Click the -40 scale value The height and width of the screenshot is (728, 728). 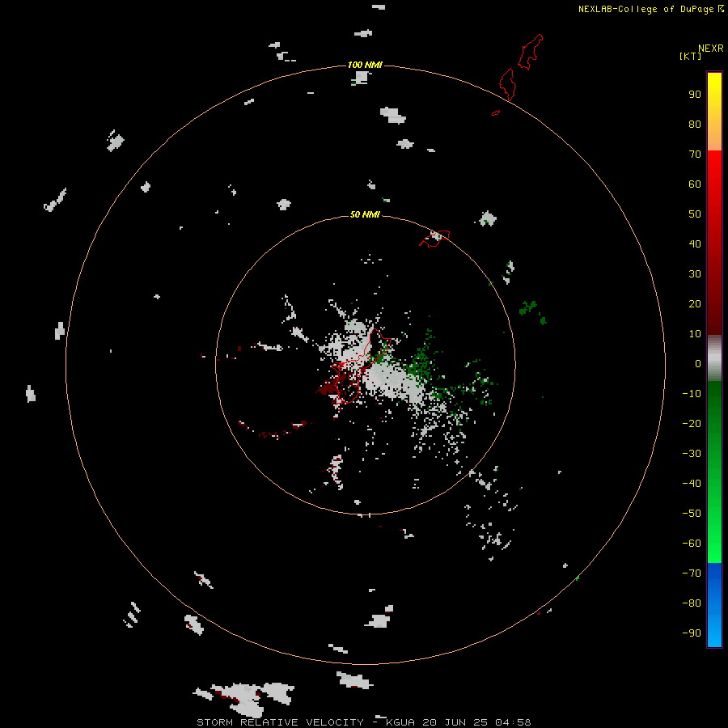click(x=692, y=484)
